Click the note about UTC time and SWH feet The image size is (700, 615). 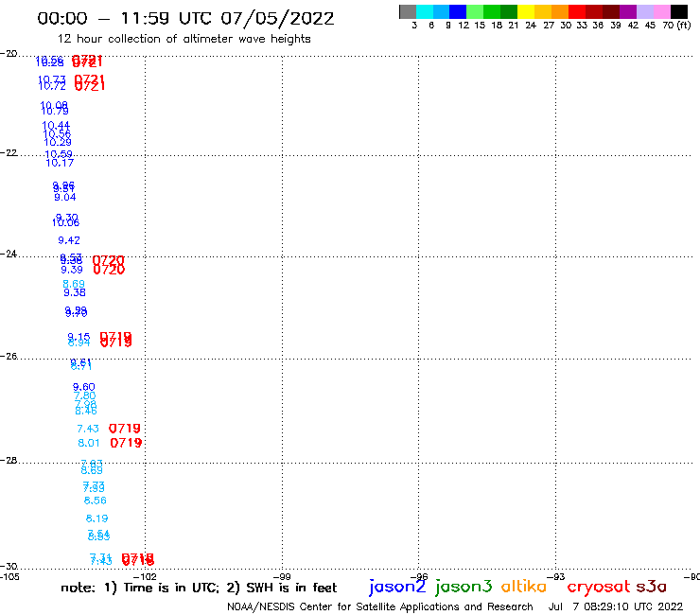click(199, 588)
